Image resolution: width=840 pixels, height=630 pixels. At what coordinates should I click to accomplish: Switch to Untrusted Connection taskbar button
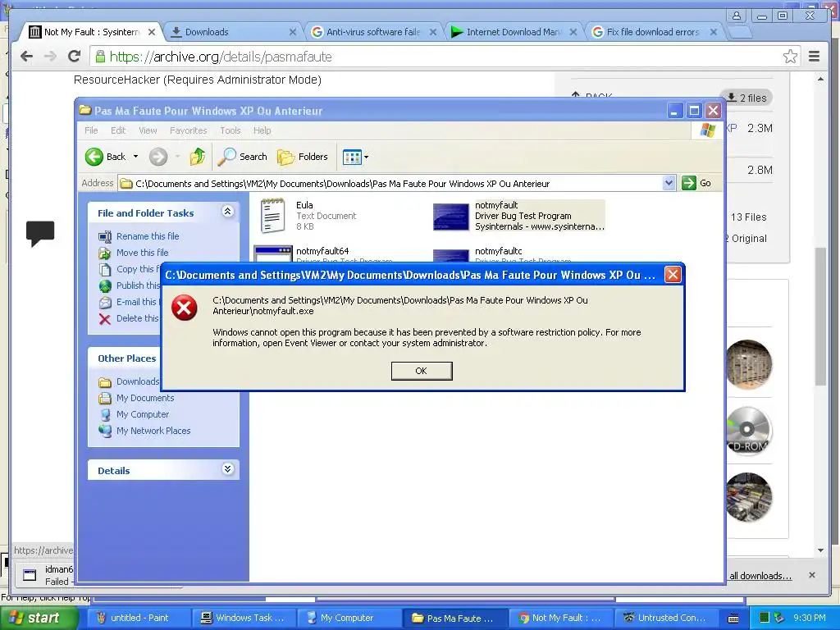coord(665,618)
